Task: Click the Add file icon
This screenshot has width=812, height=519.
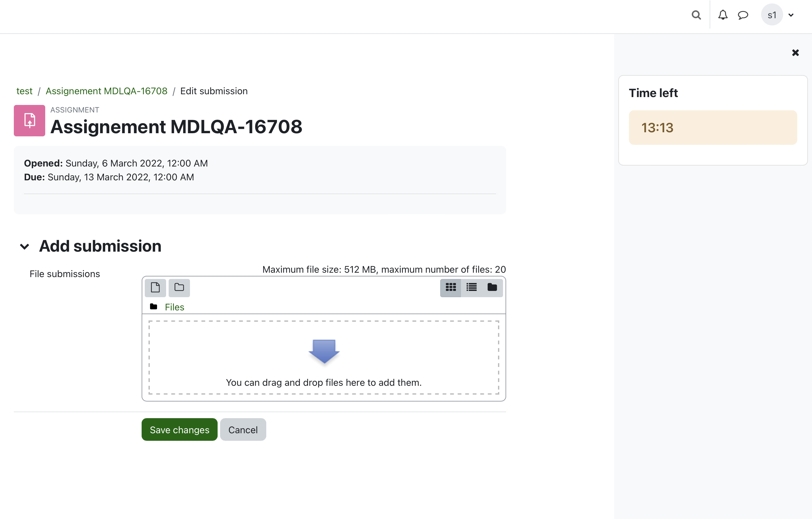Action: (155, 287)
